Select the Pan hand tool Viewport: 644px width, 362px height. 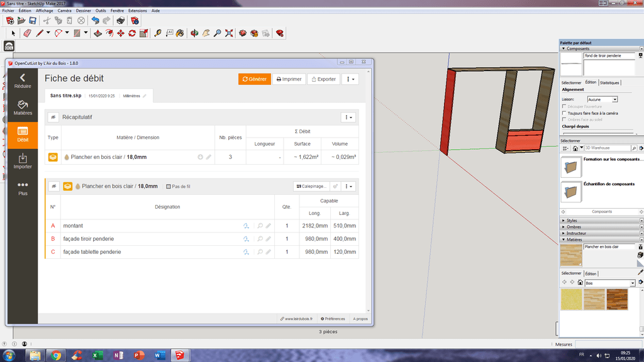[x=206, y=33]
